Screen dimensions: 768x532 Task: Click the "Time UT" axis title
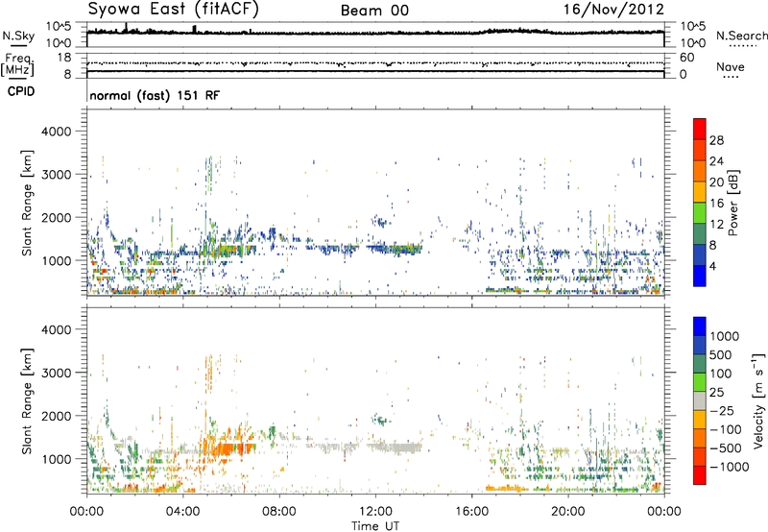coord(375,526)
